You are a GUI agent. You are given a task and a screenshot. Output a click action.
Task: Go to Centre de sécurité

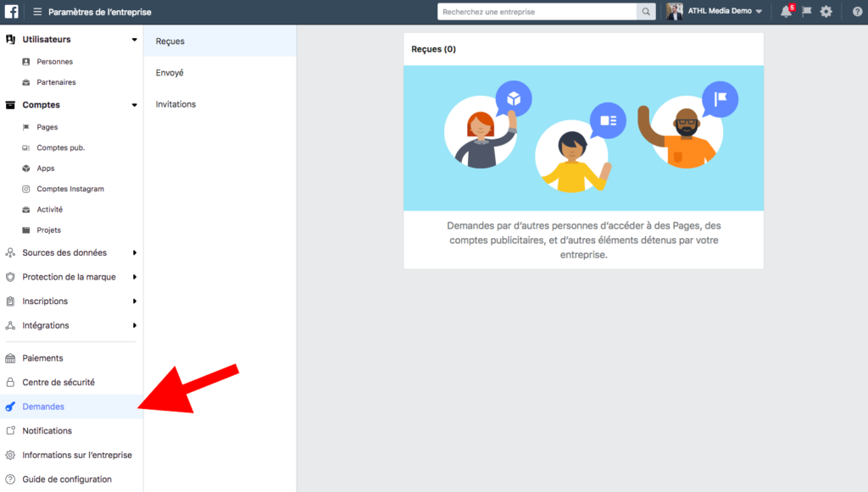click(x=58, y=383)
